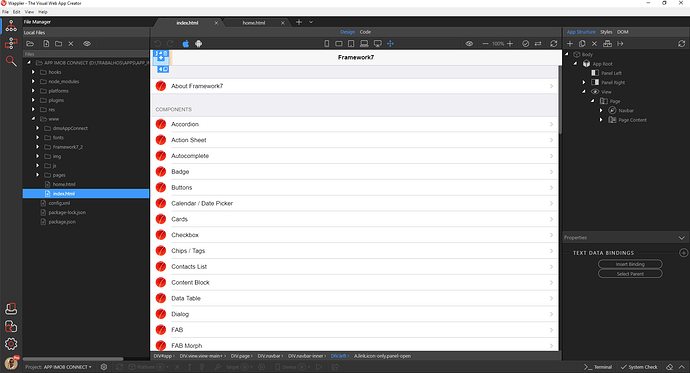This screenshot has width=690, height=373.
Task: Run the System Check
Action: click(639, 367)
